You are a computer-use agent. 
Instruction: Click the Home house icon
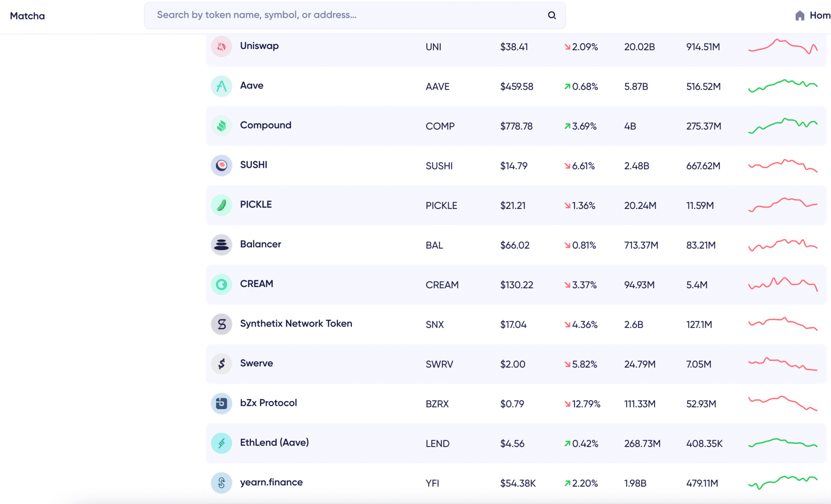800,15
